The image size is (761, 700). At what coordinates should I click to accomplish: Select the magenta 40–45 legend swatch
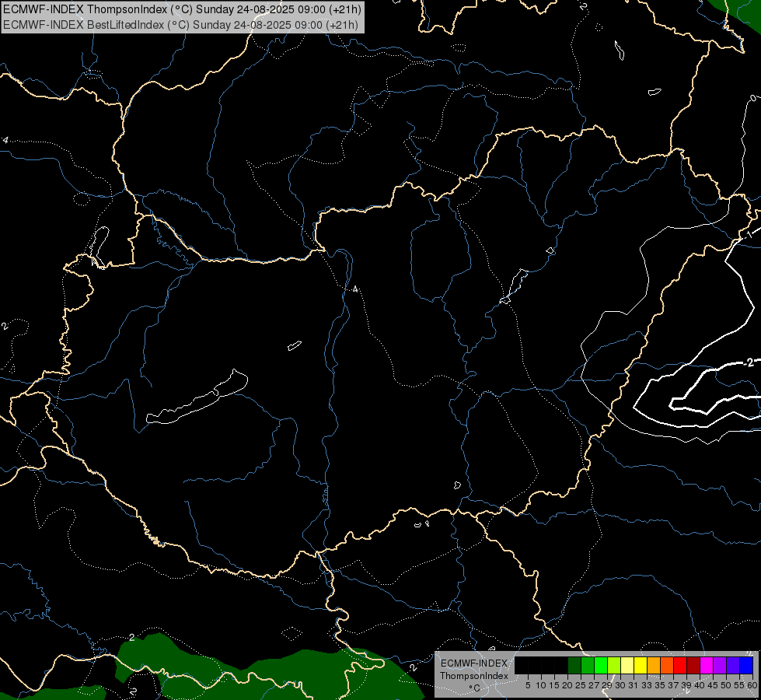(707, 665)
